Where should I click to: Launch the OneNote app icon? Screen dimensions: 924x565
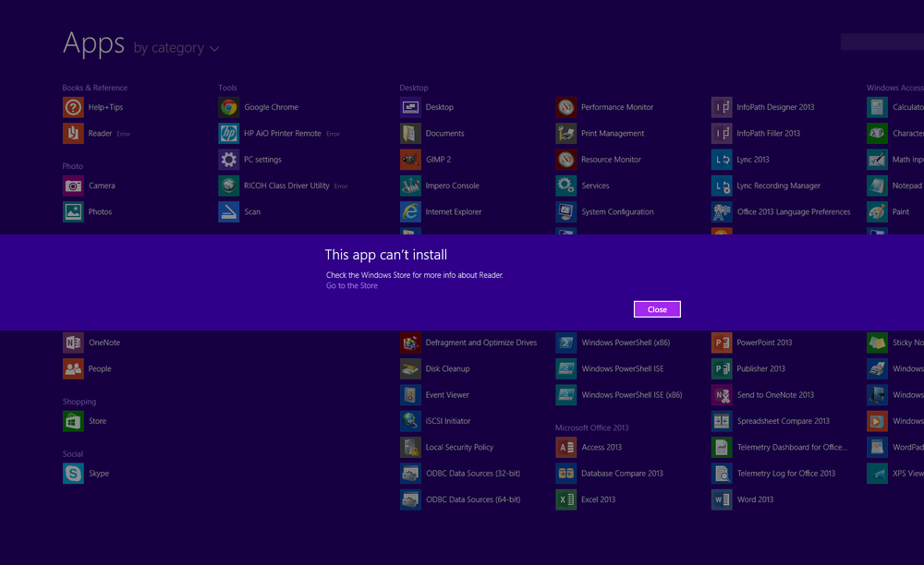pyautogui.click(x=73, y=343)
